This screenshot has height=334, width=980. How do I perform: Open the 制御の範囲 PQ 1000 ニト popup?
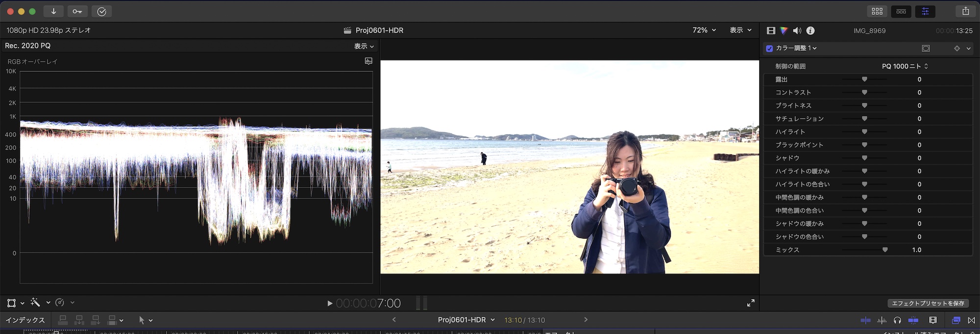(905, 66)
